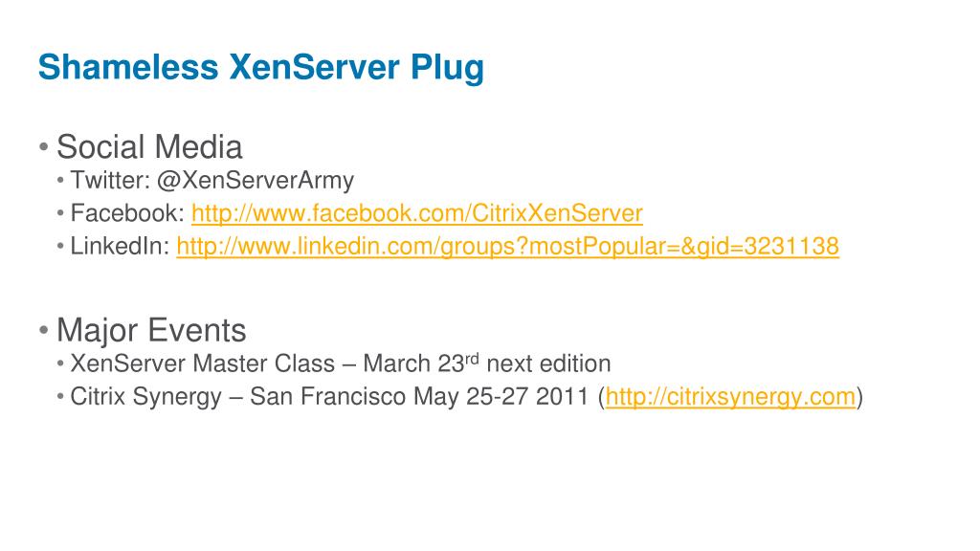Select the Major Events heading

151,330
